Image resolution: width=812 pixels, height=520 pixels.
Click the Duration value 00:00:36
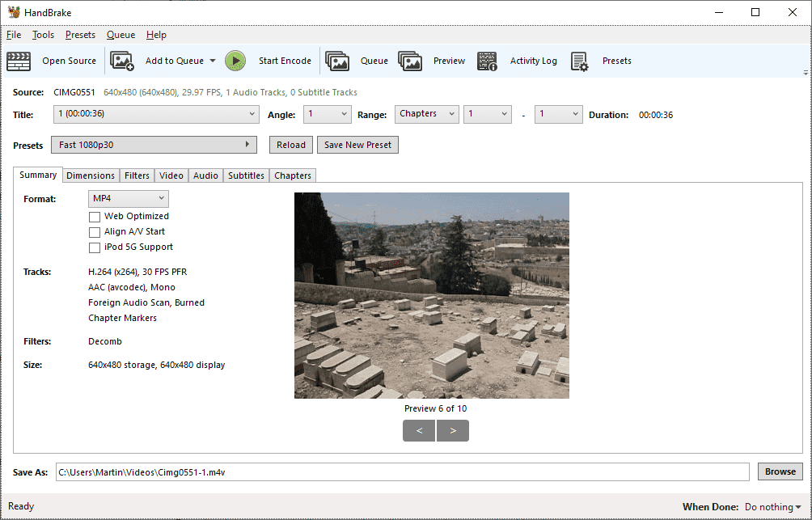(x=656, y=116)
